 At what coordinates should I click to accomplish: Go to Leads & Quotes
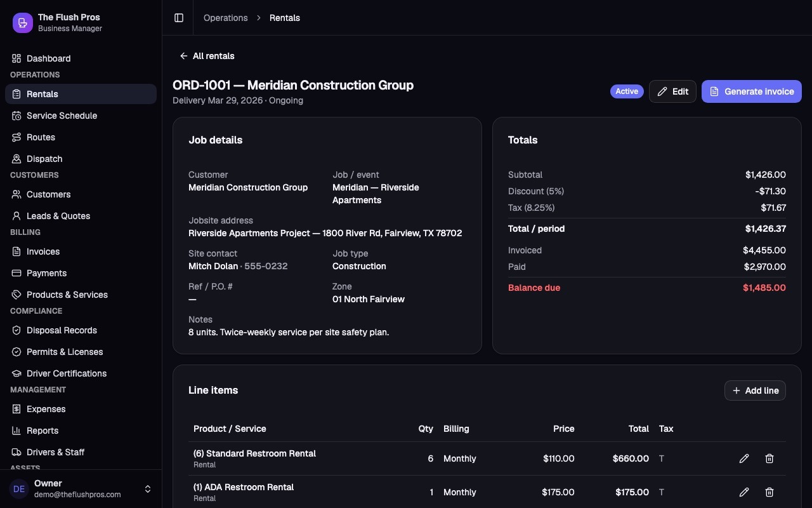pyautogui.click(x=81, y=216)
